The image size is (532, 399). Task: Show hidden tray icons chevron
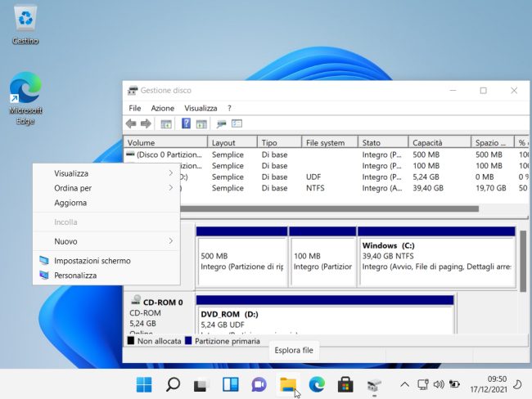[404, 384]
